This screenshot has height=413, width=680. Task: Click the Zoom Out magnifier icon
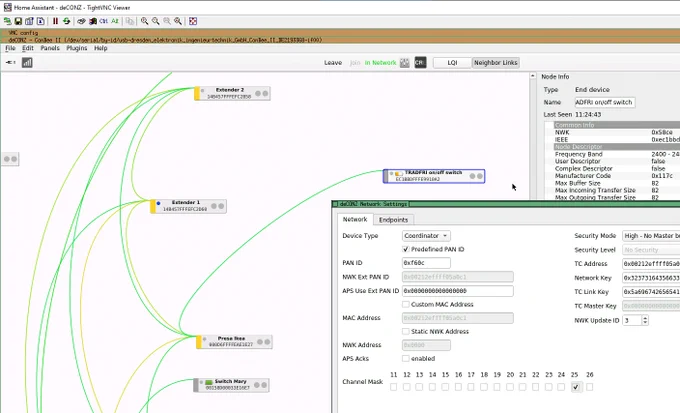156,21
